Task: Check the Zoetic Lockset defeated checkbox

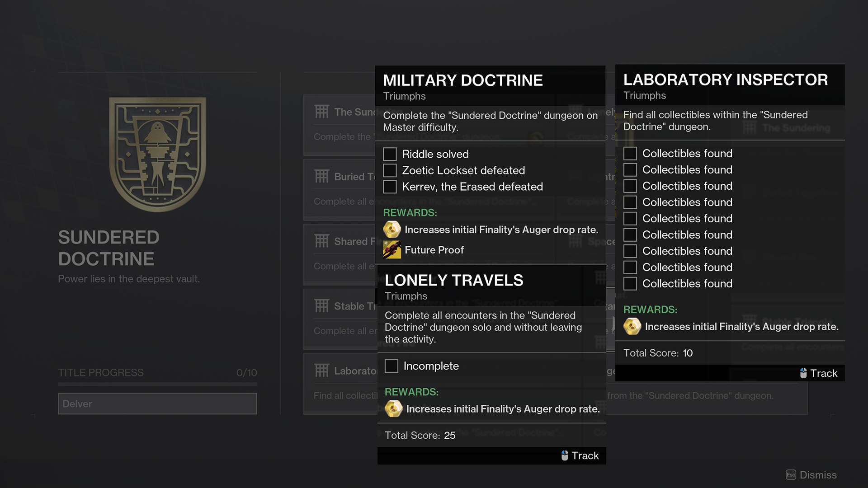Action: coord(390,170)
